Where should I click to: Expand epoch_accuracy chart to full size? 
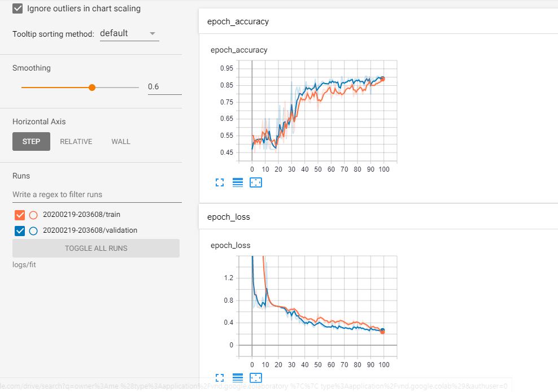click(220, 182)
